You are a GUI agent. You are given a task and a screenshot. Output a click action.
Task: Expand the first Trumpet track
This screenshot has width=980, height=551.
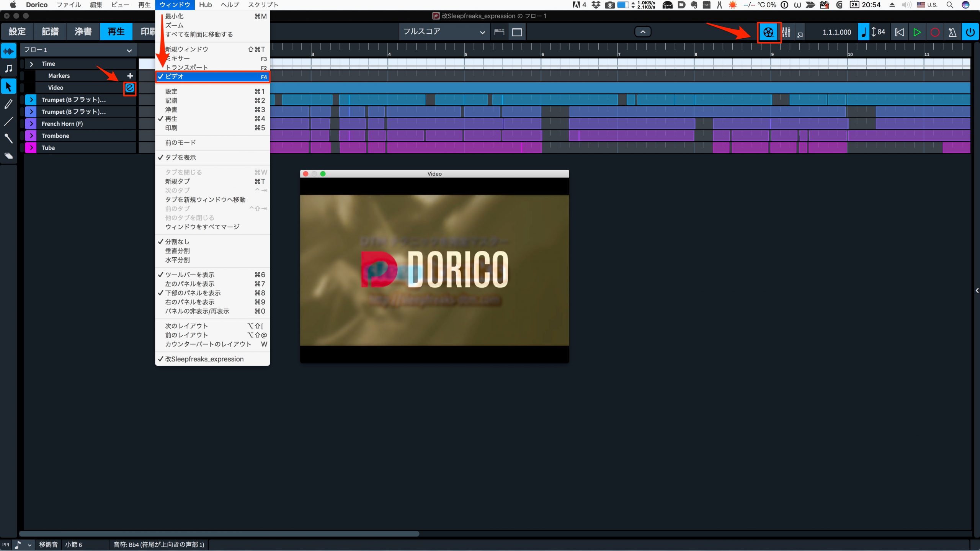(31, 100)
